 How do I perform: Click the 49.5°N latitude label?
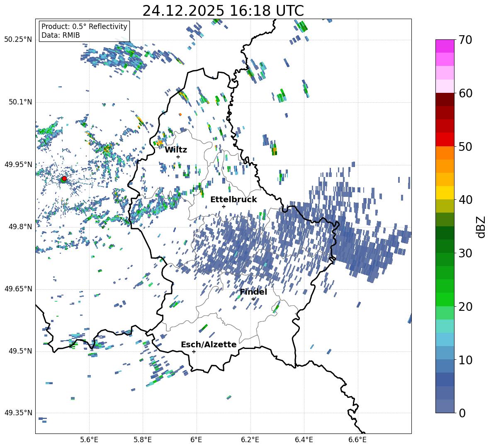[20, 351]
